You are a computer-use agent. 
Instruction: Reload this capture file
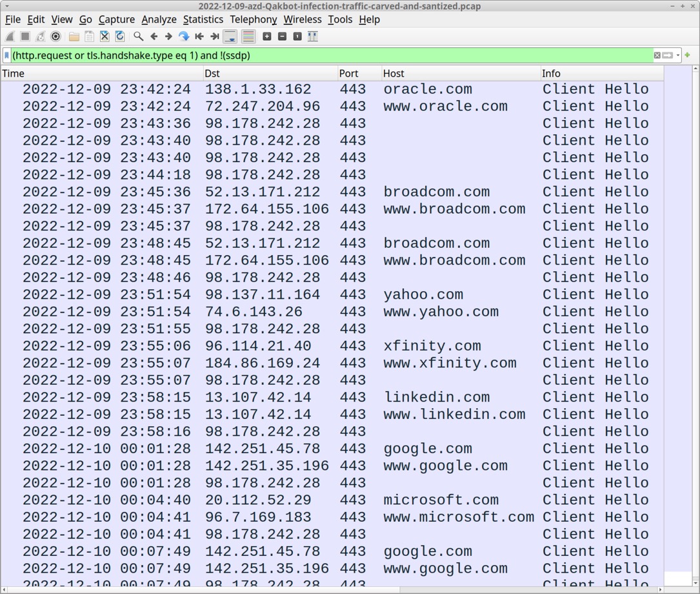tap(119, 37)
